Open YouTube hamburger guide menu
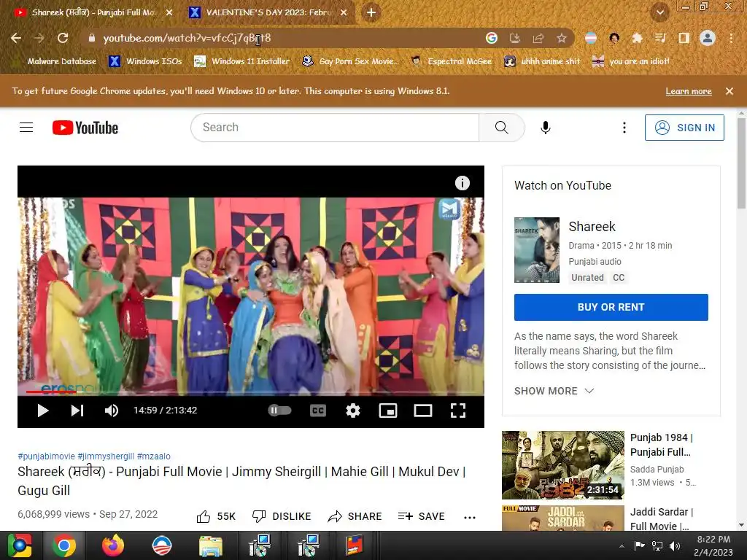747x560 pixels. coord(26,128)
